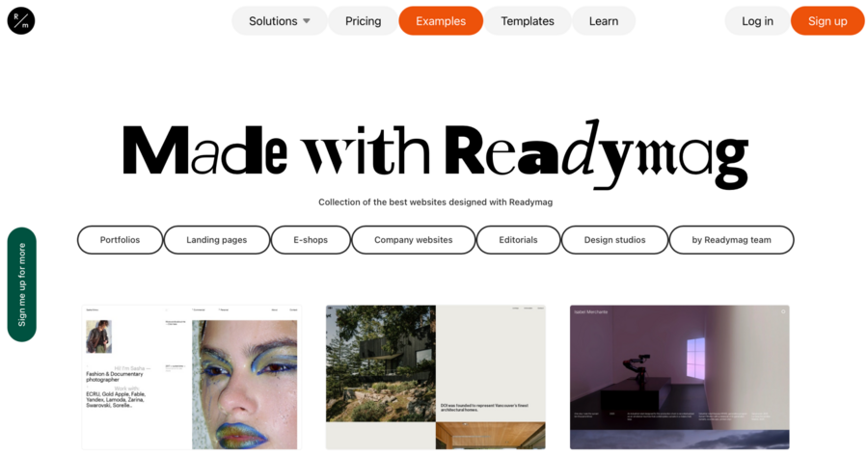This screenshot has height=456, width=868.
Task: Choose the E-shops category filter
Action: (311, 240)
